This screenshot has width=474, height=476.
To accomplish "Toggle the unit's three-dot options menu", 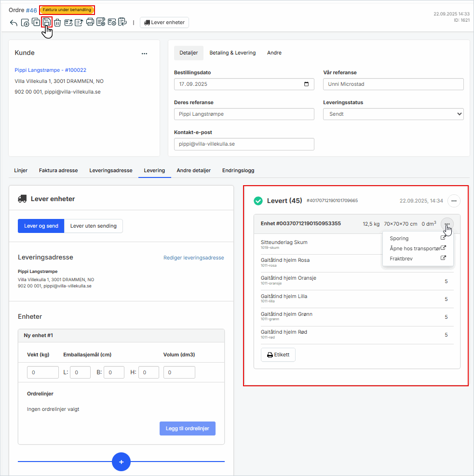I will pos(447,224).
